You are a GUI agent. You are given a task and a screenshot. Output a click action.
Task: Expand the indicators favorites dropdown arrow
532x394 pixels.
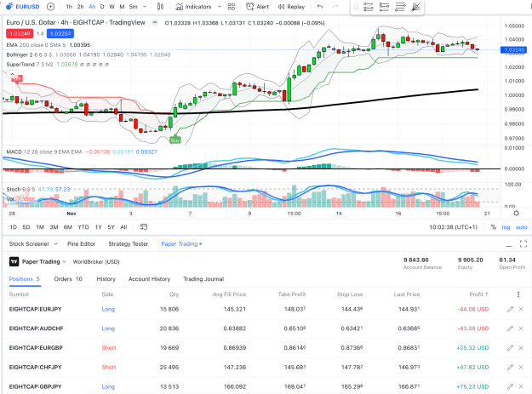(219, 7)
